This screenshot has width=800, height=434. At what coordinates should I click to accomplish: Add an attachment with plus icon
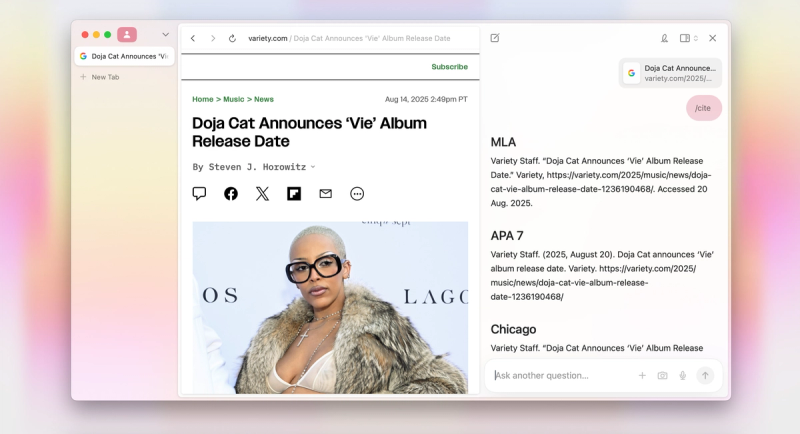(642, 375)
